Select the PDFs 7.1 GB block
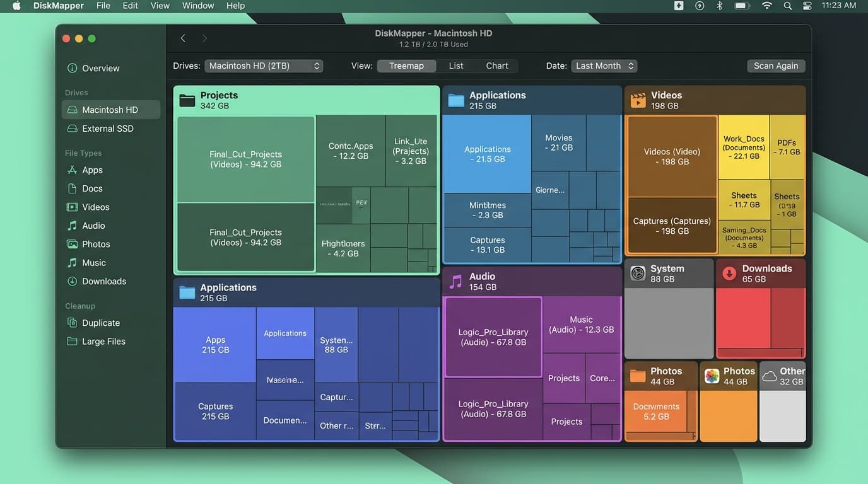Viewport: 868px width, 484px height. point(787,147)
